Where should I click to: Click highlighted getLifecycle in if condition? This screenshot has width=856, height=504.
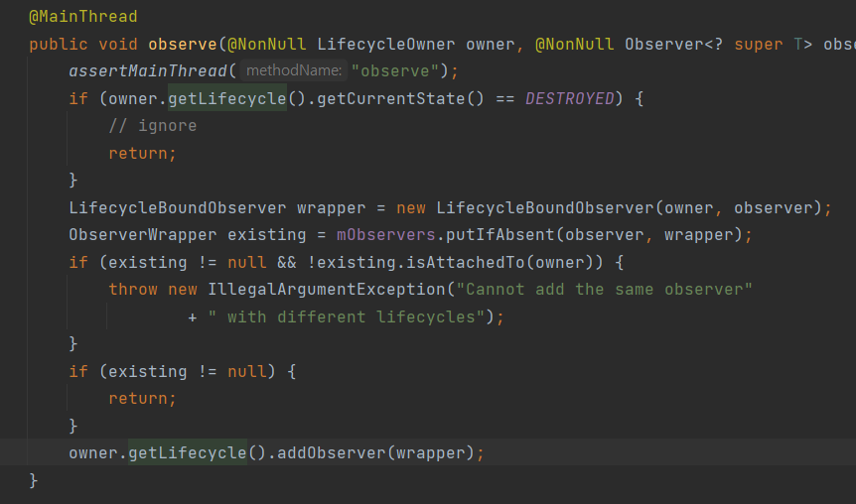pyautogui.click(x=227, y=99)
